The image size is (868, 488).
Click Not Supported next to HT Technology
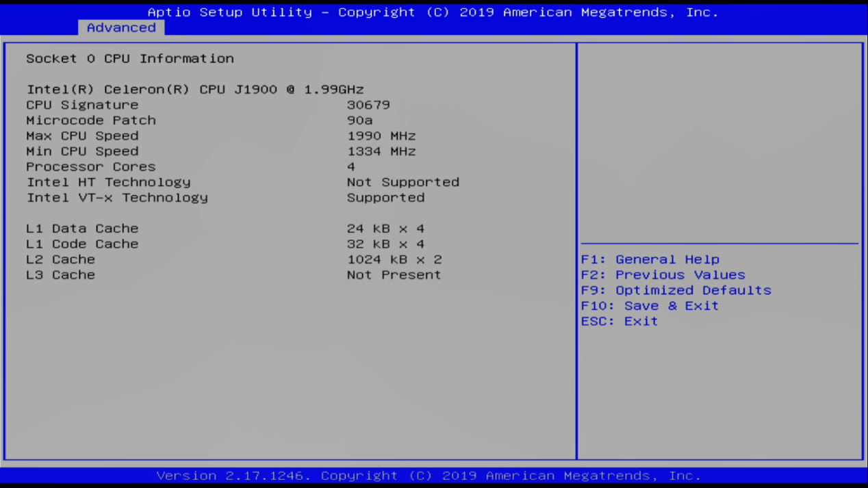click(403, 182)
